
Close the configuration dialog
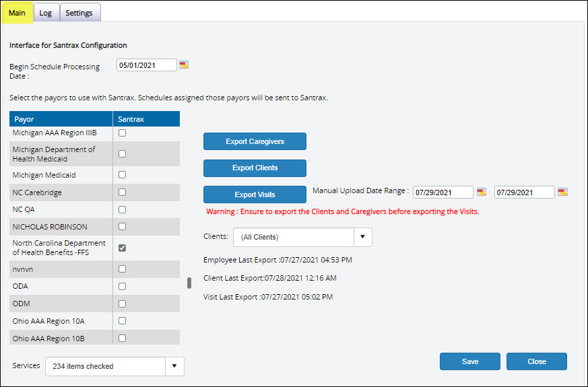pyautogui.click(x=537, y=361)
